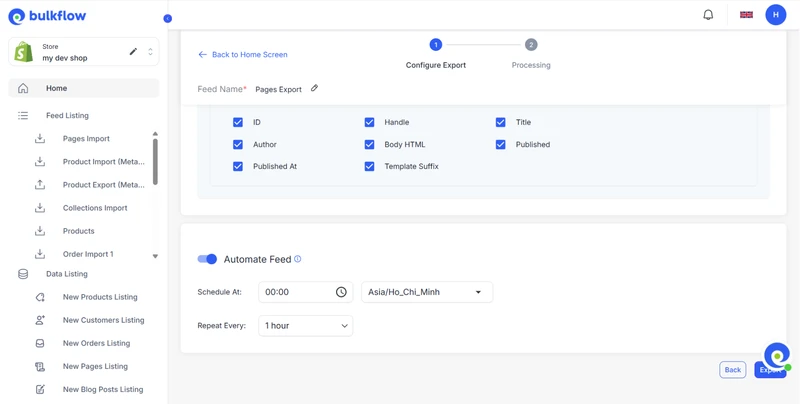The height and width of the screenshot is (404, 800).
Task: Uncheck the Handle checkbox
Action: (369, 122)
